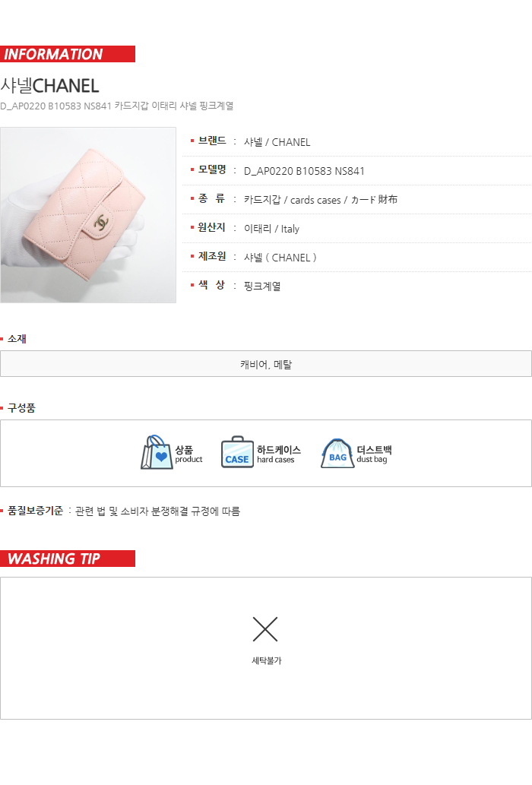Click the red WASHING TIP banner

click(68, 559)
